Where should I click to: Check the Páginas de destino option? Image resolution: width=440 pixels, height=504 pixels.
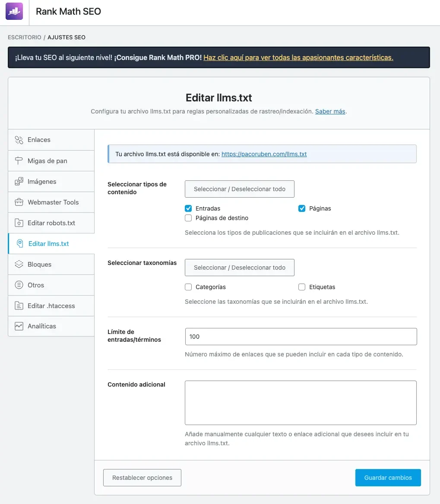(x=188, y=218)
